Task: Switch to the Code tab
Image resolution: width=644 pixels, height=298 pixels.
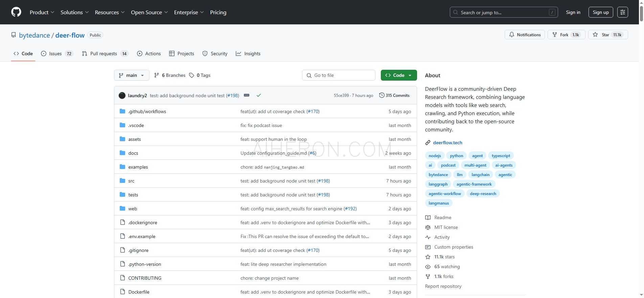Action: [x=23, y=54]
